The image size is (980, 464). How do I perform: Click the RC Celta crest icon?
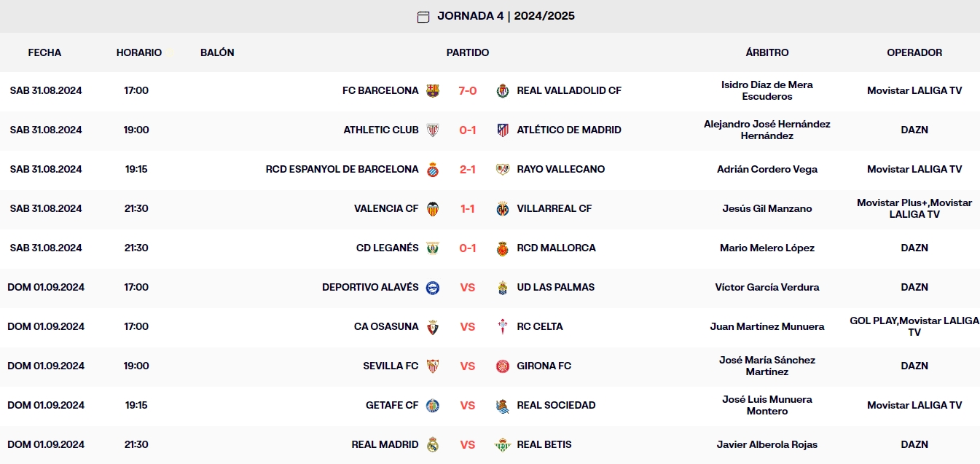[503, 326]
